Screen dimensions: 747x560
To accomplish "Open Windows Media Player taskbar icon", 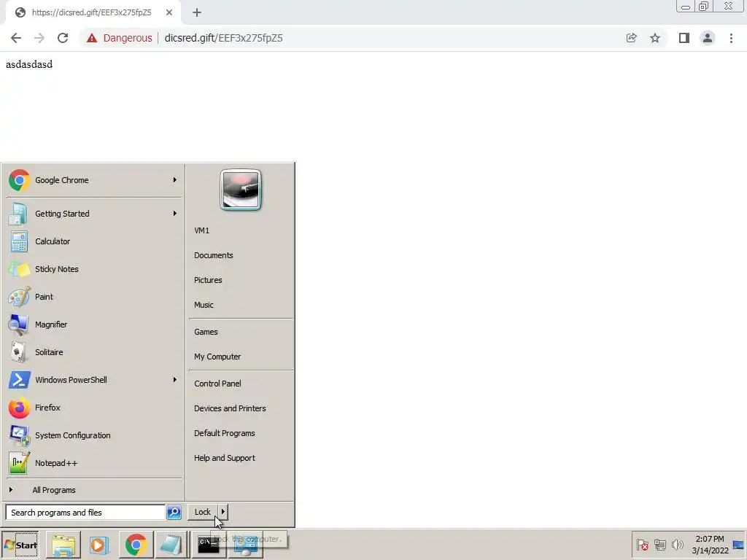I will [x=99, y=545].
